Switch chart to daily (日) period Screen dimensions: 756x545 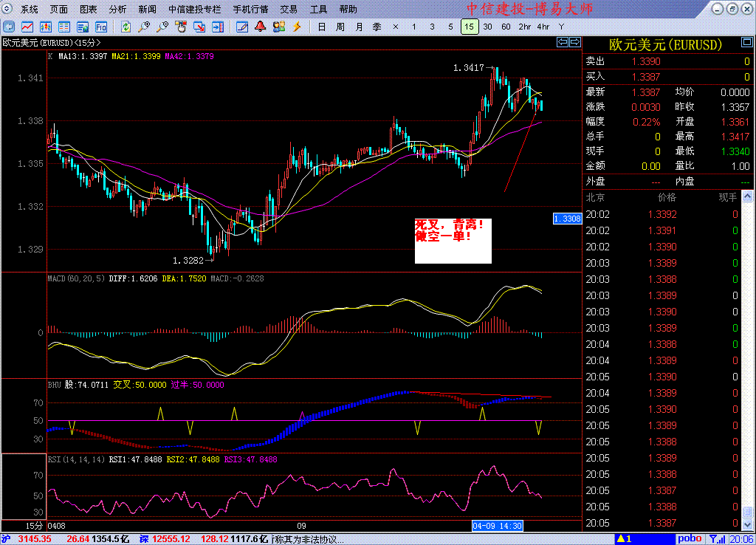point(322,27)
